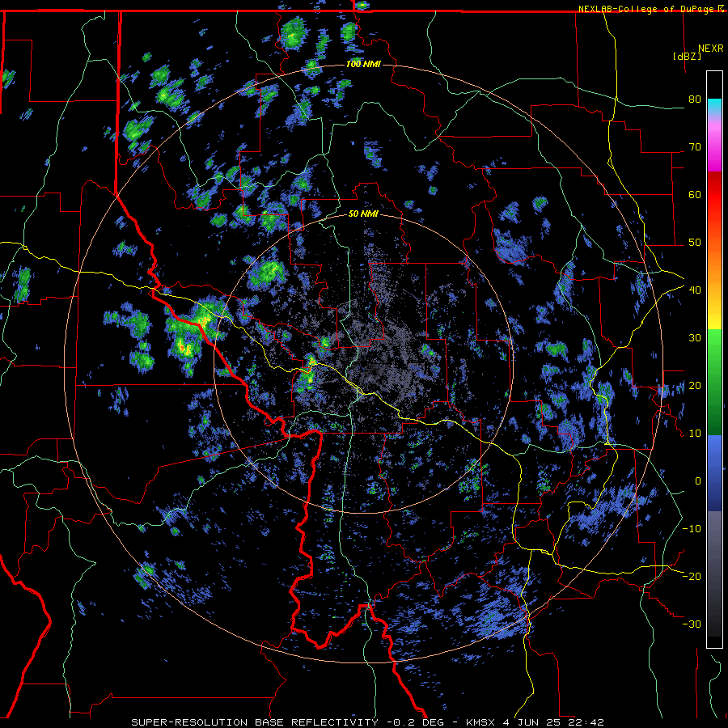Click the -10 value on dBZ scale
Image resolution: width=728 pixels, height=728 pixels.
pyautogui.click(x=692, y=529)
